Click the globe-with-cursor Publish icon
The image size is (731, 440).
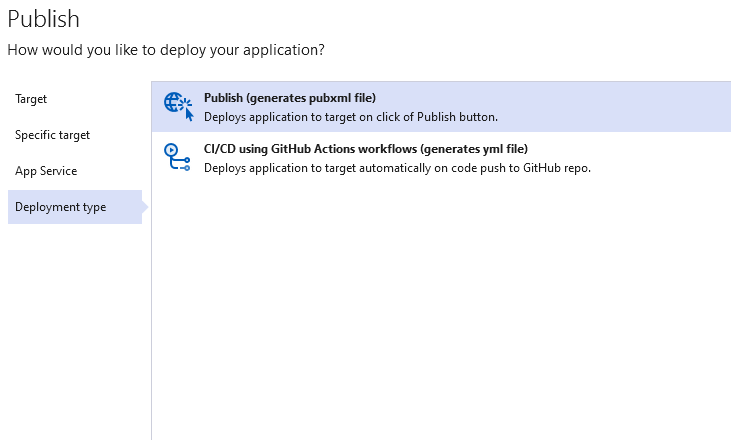[178, 106]
